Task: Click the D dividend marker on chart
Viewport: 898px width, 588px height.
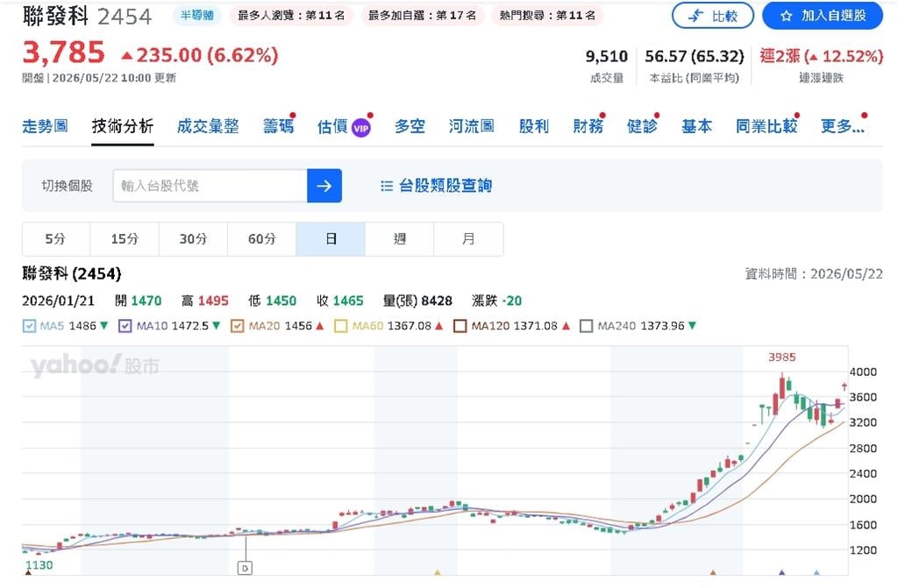Action: (245, 568)
